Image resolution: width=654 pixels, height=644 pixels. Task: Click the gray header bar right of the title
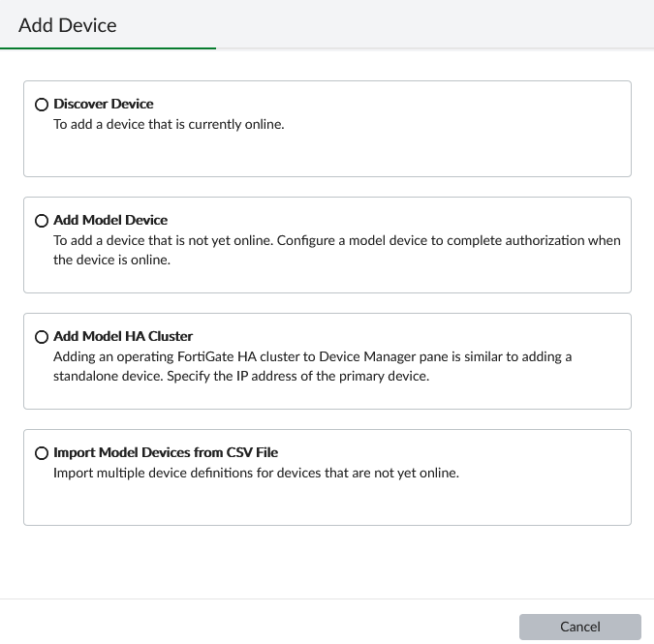coord(436,24)
